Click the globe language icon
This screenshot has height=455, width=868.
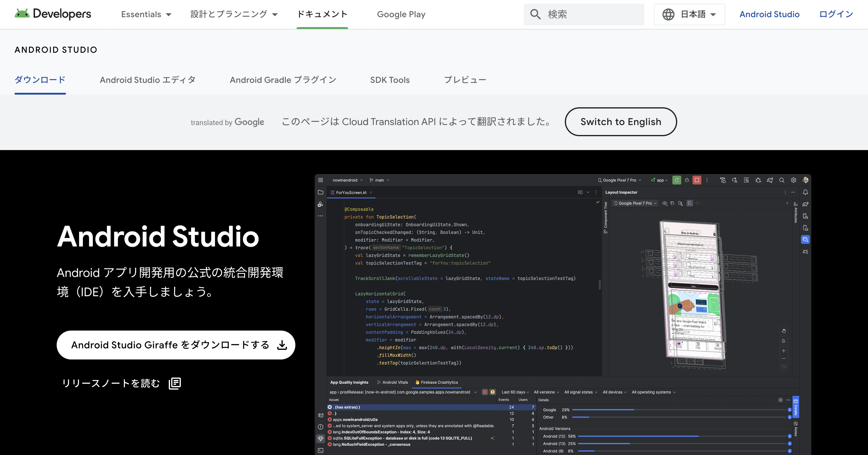click(x=668, y=14)
